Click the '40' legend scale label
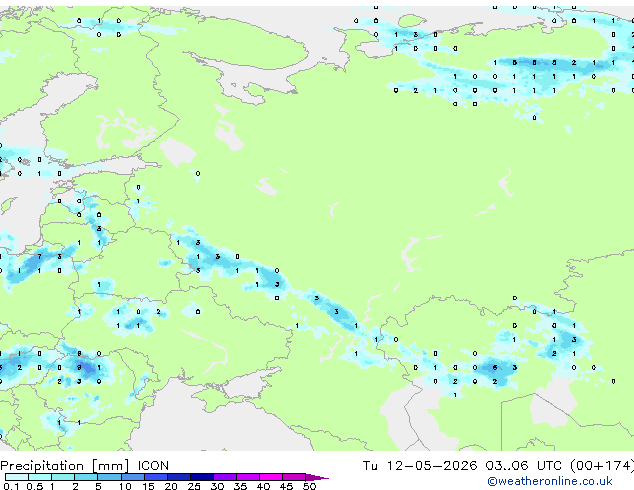This screenshot has height=490, width=634. tap(263, 486)
